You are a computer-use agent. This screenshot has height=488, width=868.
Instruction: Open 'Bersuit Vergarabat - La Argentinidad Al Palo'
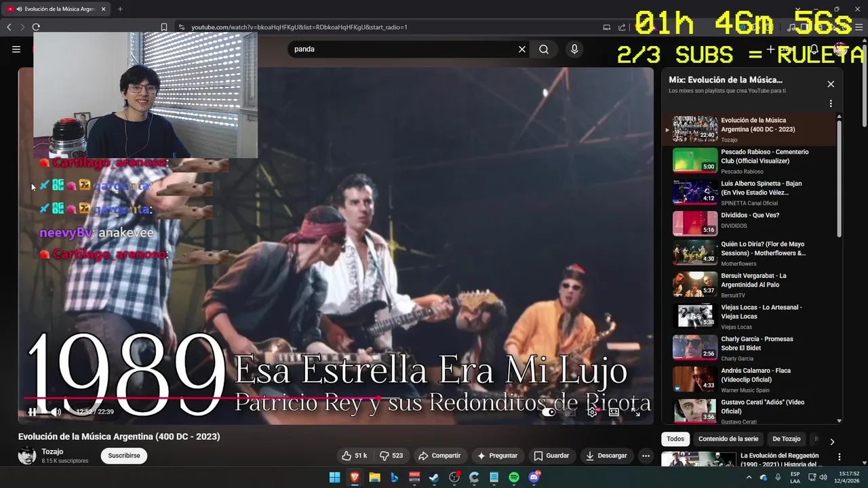point(749,285)
